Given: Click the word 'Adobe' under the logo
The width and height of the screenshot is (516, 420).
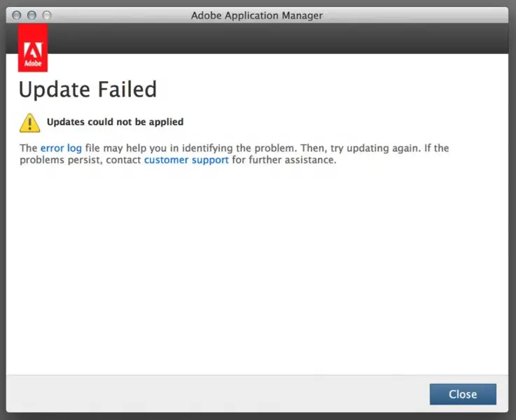Looking at the screenshot, I should 33,63.
